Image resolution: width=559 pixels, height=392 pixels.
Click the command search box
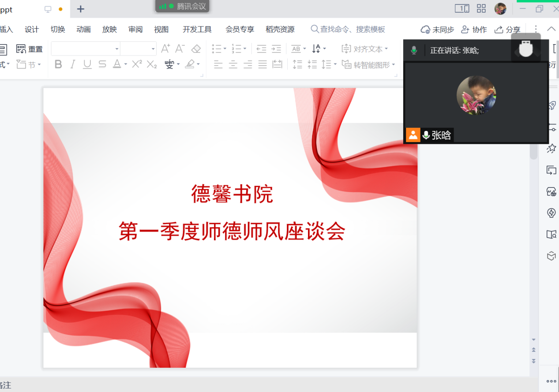(x=348, y=30)
